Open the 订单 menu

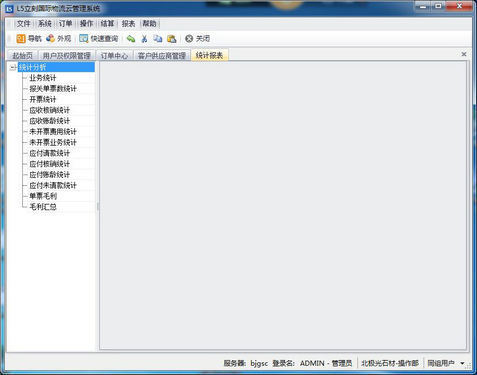click(x=65, y=24)
